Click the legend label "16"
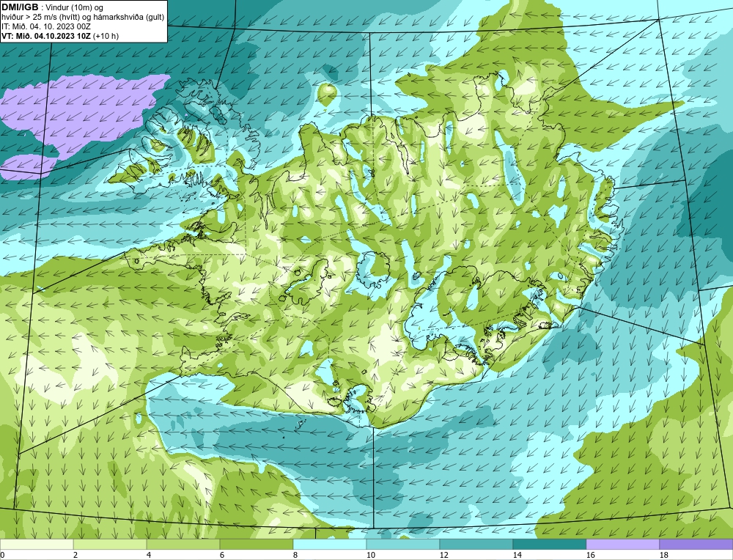Screen dimensions: 733x560 coord(590,555)
